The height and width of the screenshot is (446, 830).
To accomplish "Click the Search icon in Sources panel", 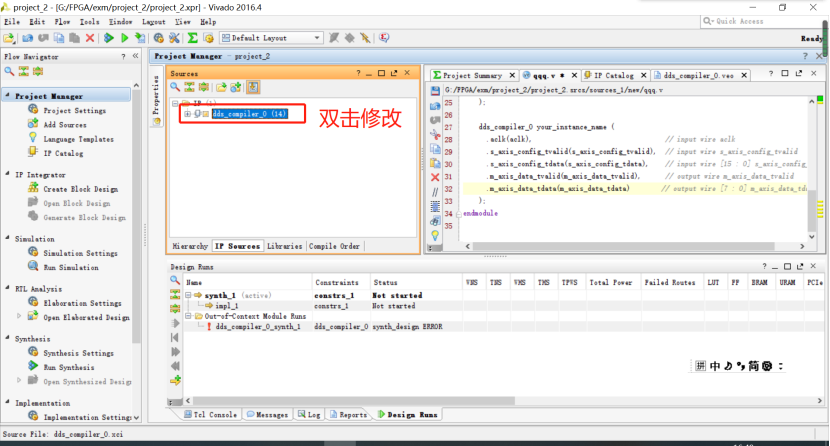I will [x=175, y=87].
